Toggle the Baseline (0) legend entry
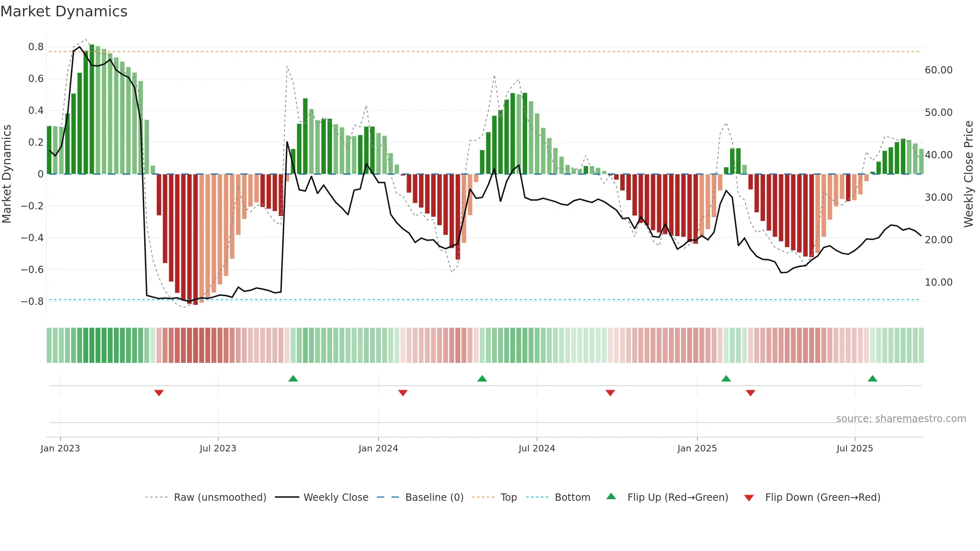The image size is (980, 551). [x=420, y=497]
